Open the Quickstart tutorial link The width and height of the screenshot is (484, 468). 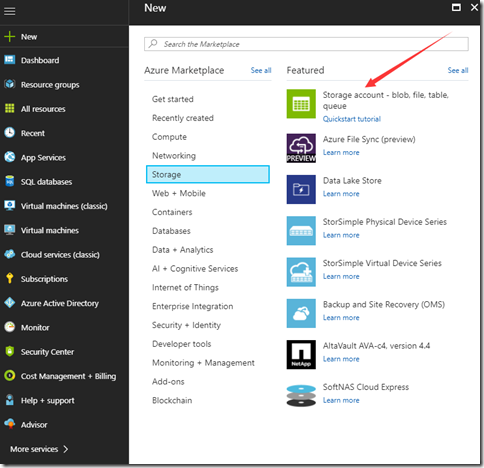(x=352, y=119)
